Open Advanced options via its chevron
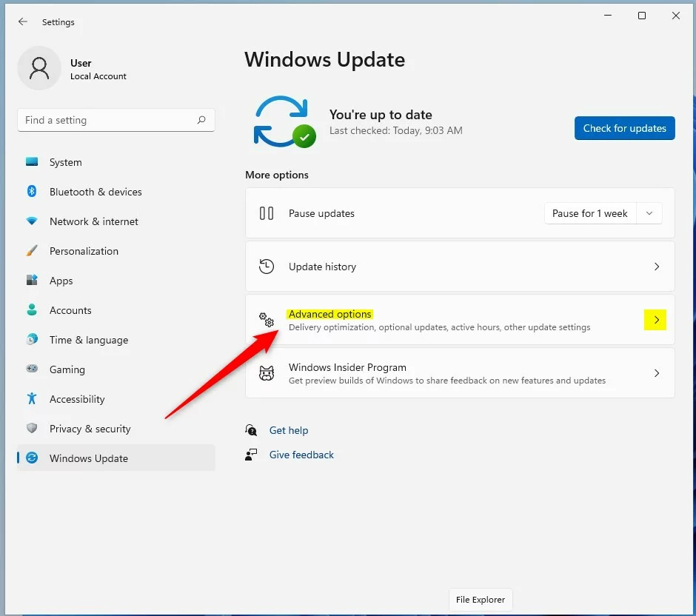 (655, 320)
